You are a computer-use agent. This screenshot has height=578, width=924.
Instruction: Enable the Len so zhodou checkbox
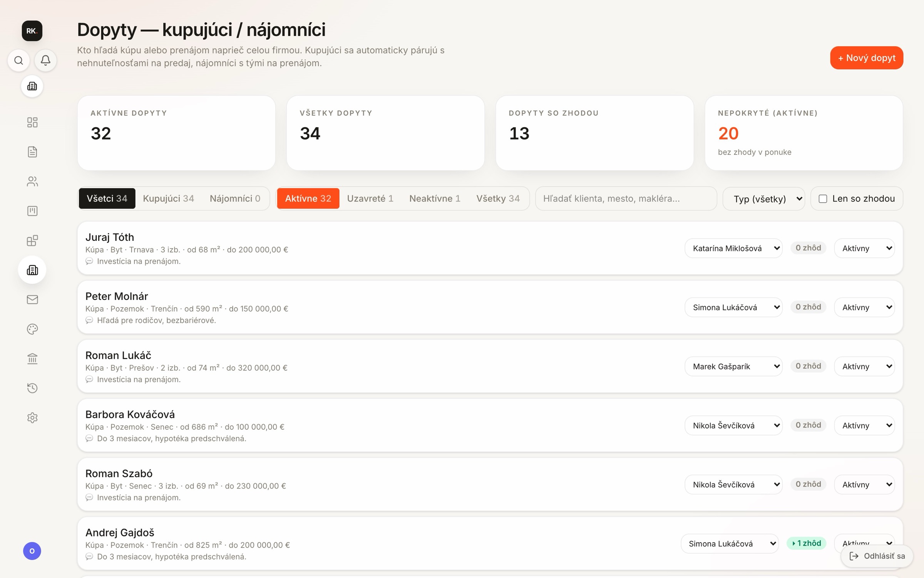click(x=823, y=199)
